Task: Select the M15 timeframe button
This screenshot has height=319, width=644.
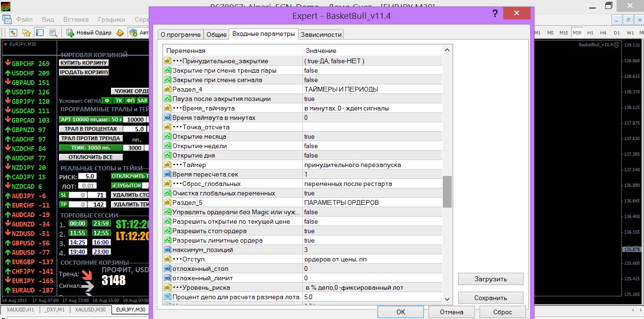Action: (564, 33)
